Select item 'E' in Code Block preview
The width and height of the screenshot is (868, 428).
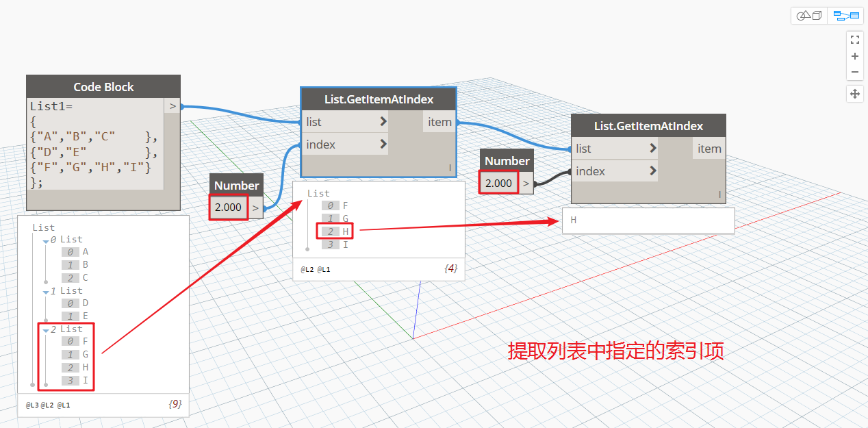[86, 316]
